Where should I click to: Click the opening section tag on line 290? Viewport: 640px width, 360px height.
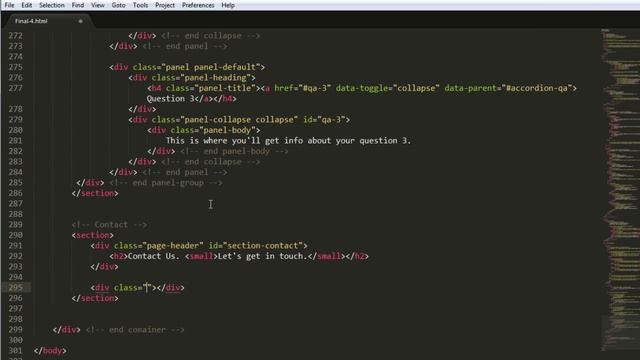coord(93,235)
